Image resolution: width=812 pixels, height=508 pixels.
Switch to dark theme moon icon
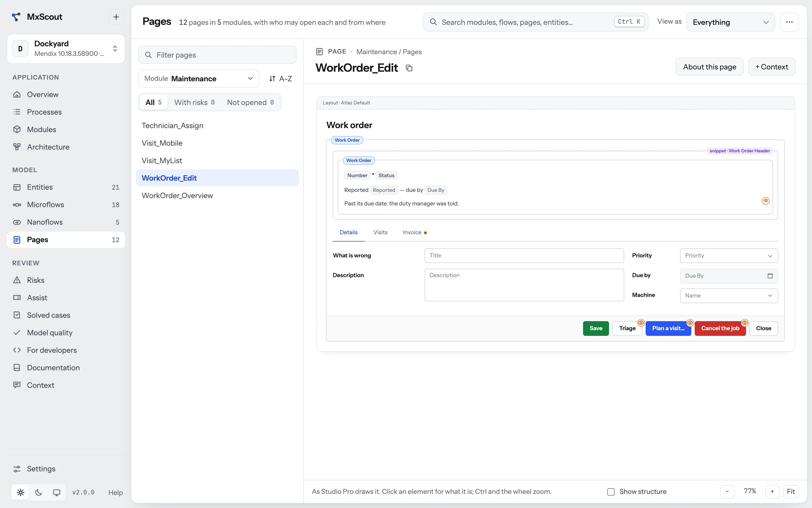click(x=39, y=492)
